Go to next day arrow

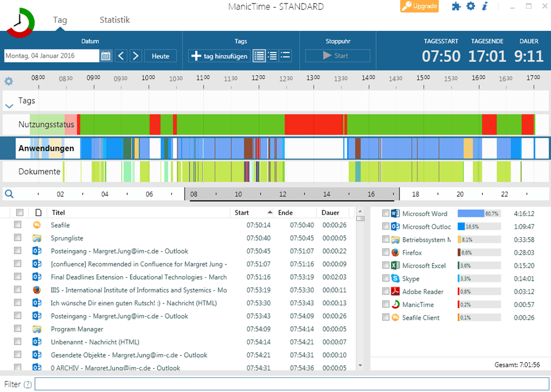135,56
